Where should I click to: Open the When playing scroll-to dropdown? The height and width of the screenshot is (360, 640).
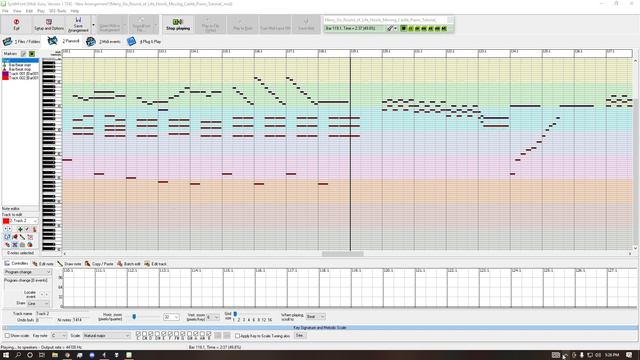pyautogui.click(x=316, y=316)
